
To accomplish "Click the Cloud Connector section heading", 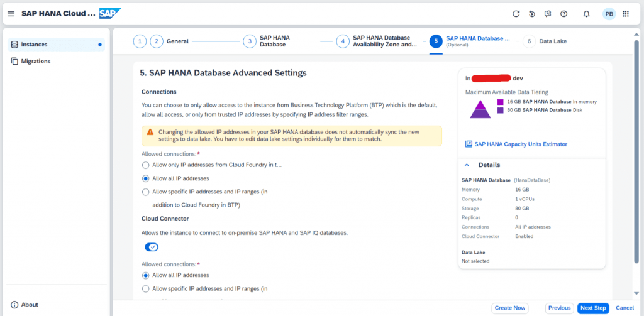I will pyautogui.click(x=165, y=219).
